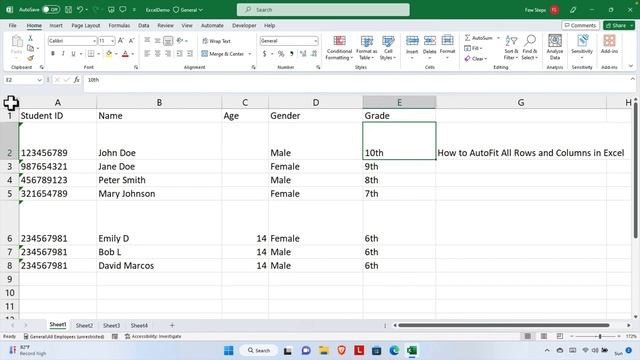Open Conditional Formatting menu
This screenshot has height=360, width=640.
coord(339,48)
